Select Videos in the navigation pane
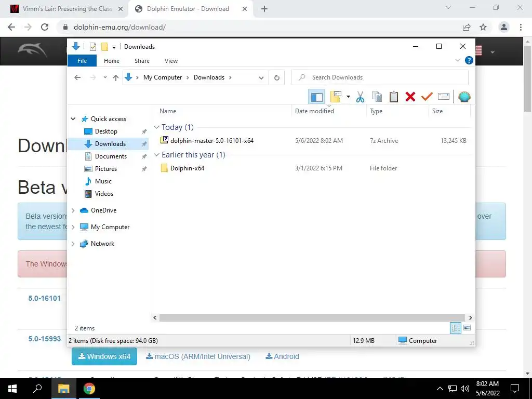Screen dimensions: 532x399 pyautogui.click(x=104, y=194)
